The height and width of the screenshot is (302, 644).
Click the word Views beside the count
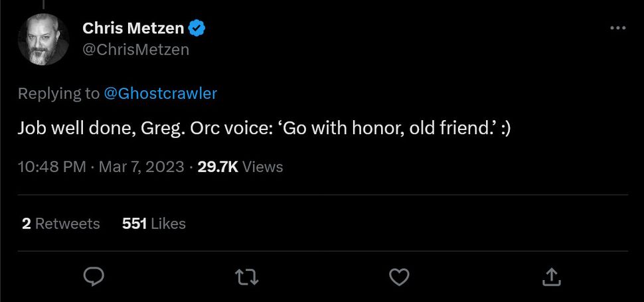coord(263,167)
